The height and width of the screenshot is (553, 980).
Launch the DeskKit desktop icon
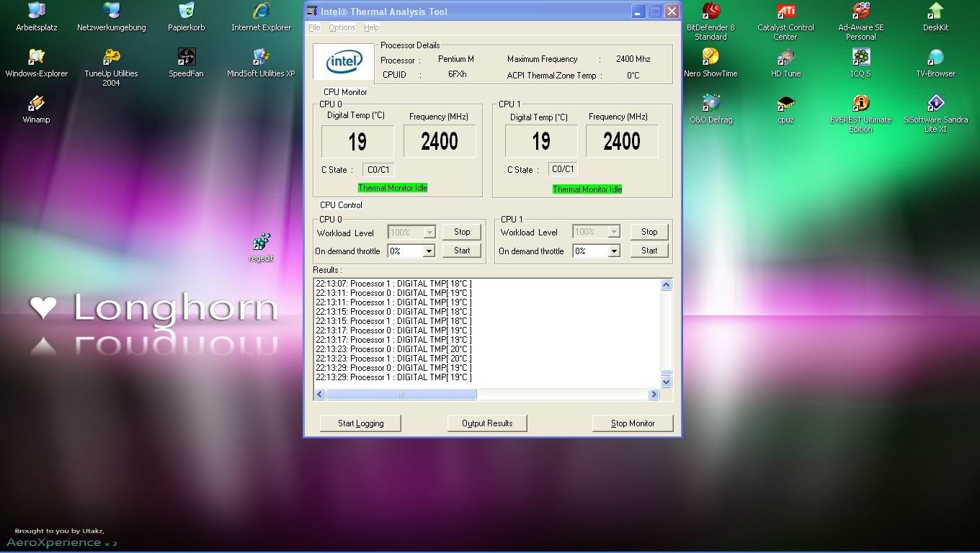point(935,17)
